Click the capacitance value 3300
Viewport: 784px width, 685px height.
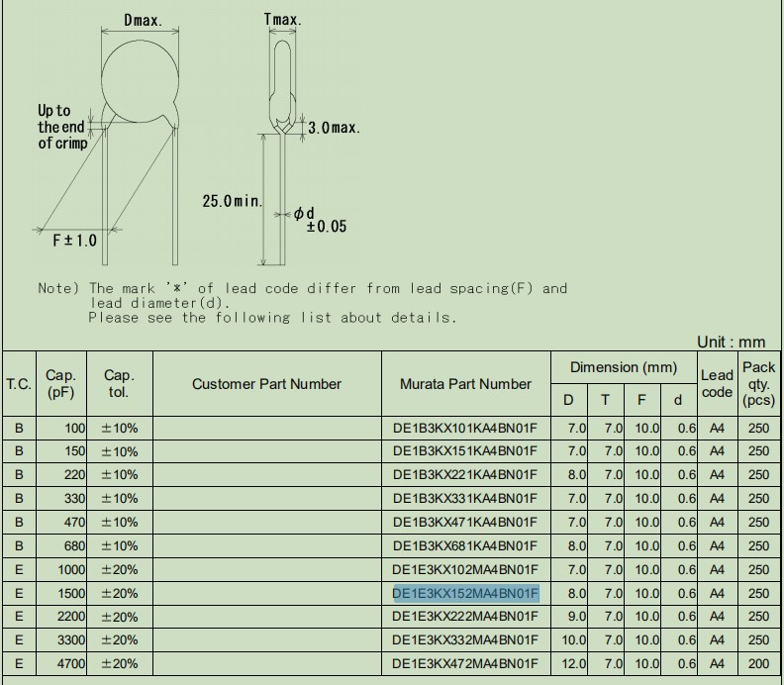coord(71,640)
